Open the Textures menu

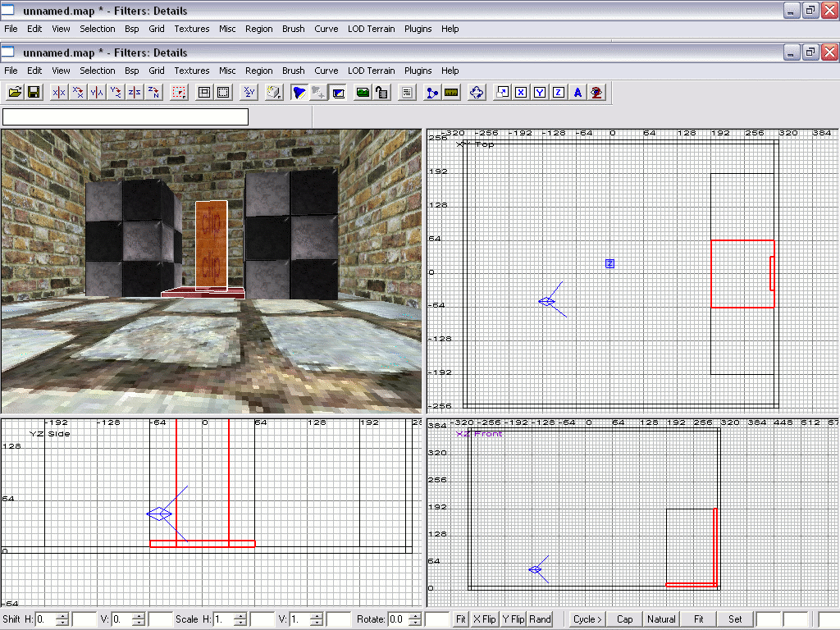(x=192, y=71)
